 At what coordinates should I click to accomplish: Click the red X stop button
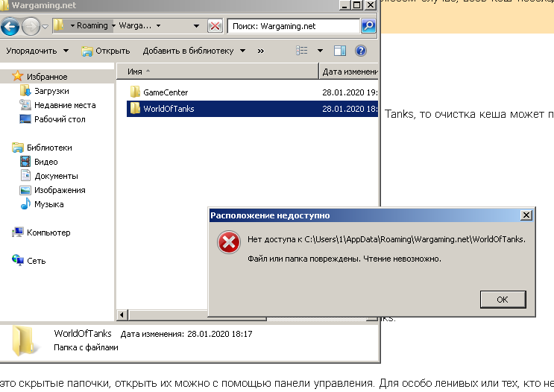tap(215, 26)
